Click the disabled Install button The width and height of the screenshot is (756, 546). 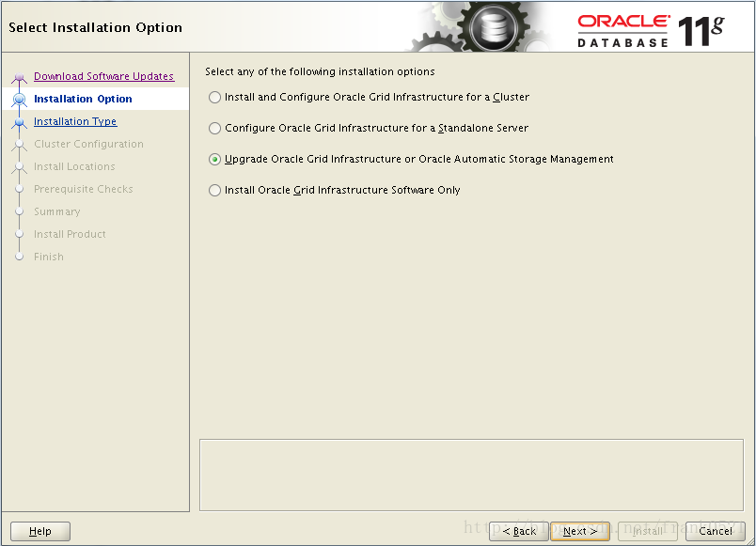point(648,531)
